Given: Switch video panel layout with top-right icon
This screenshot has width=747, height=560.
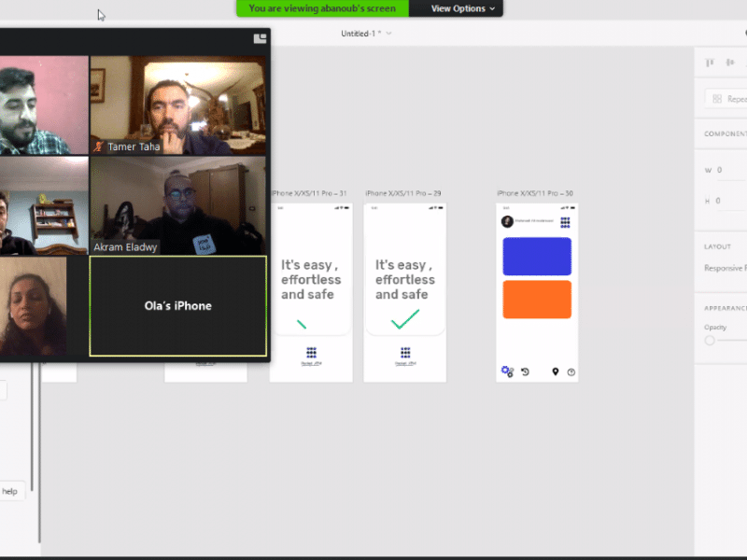Looking at the screenshot, I should pos(260,38).
